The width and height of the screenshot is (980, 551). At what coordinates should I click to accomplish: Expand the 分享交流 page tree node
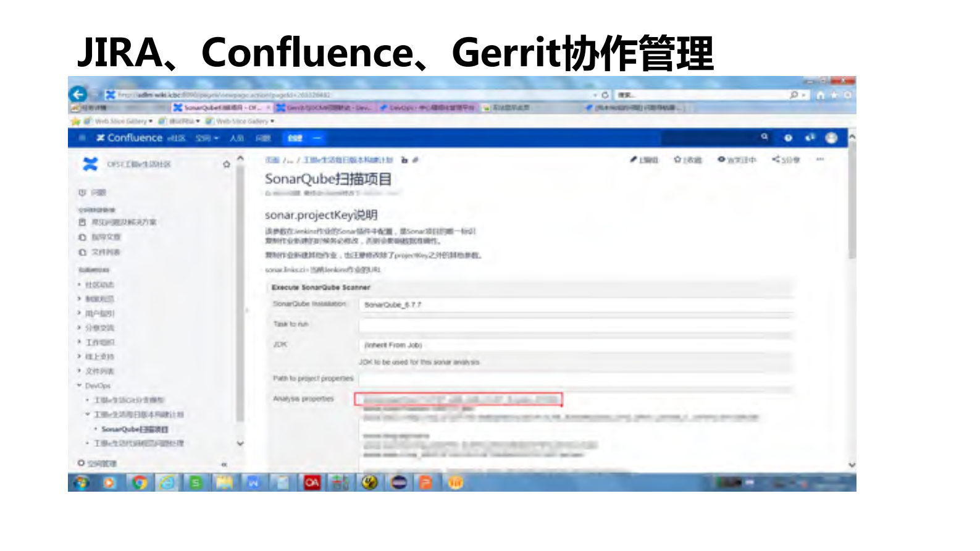pyautogui.click(x=79, y=327)
